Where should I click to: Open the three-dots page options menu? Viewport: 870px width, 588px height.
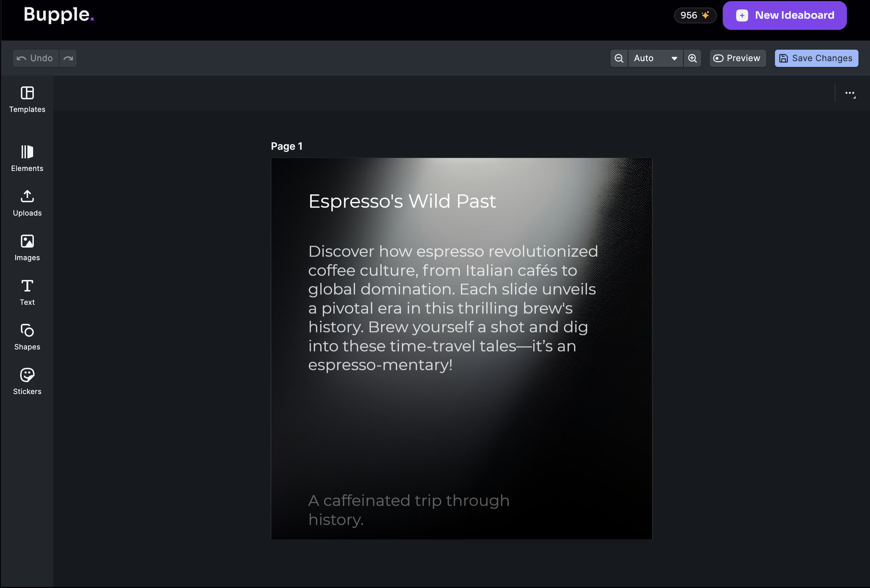850,93
